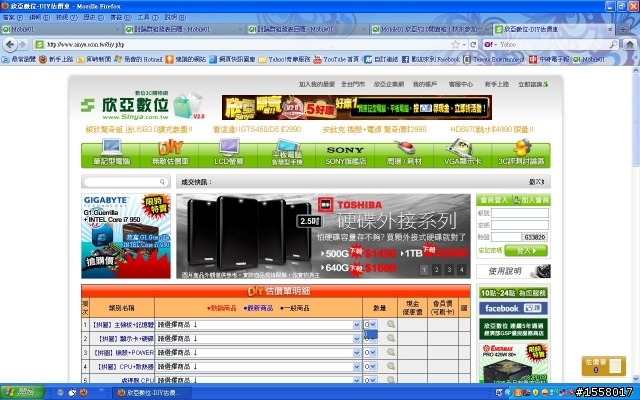Open the Tools menu in menu bar
Image resolution: width=640 pixels, height=400 pixels.
coord(148,18)
